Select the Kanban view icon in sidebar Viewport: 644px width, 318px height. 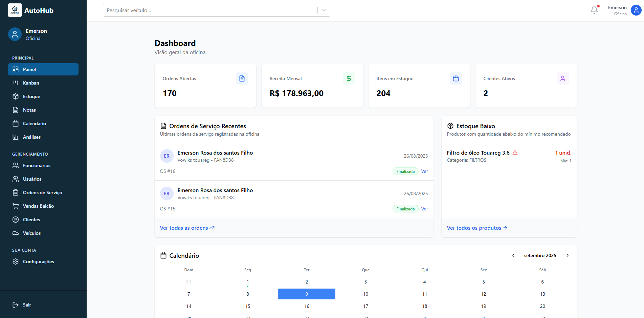coord(16,83)
